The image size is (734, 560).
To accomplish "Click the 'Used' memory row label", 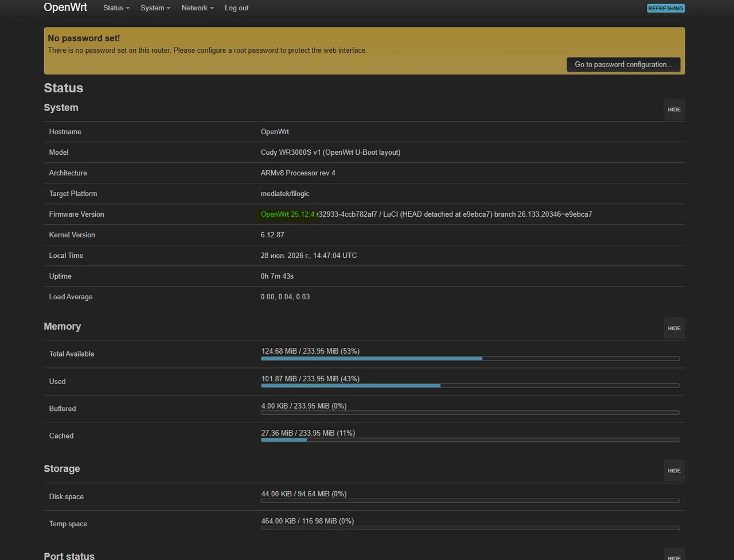I will 57,382.
